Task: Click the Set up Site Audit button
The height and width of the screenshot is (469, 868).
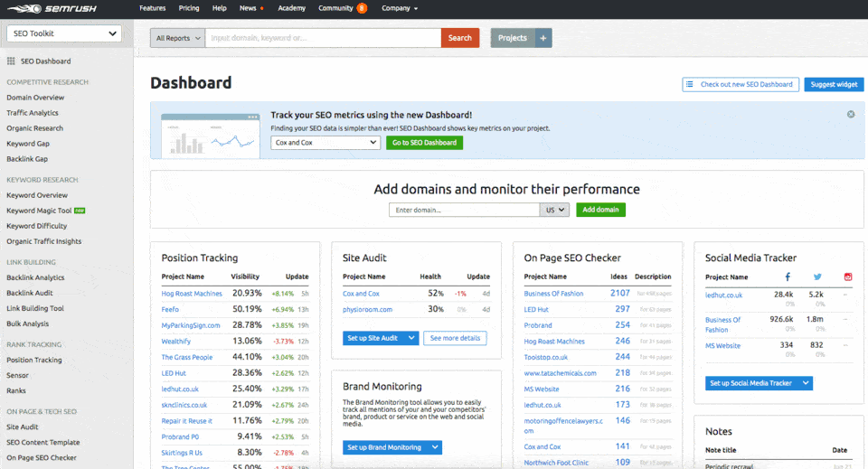Action: coord(373,338)
